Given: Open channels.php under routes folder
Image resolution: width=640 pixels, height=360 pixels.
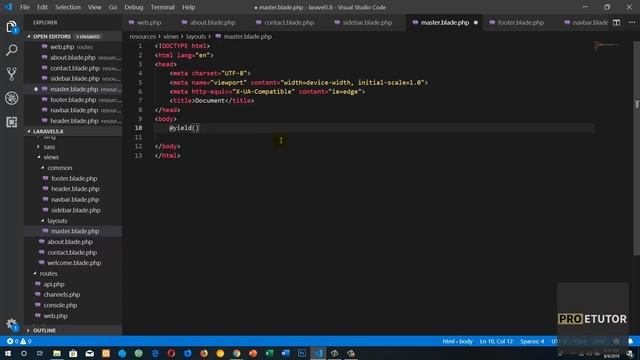Looking at the screenshot, I should pos(61,294).
